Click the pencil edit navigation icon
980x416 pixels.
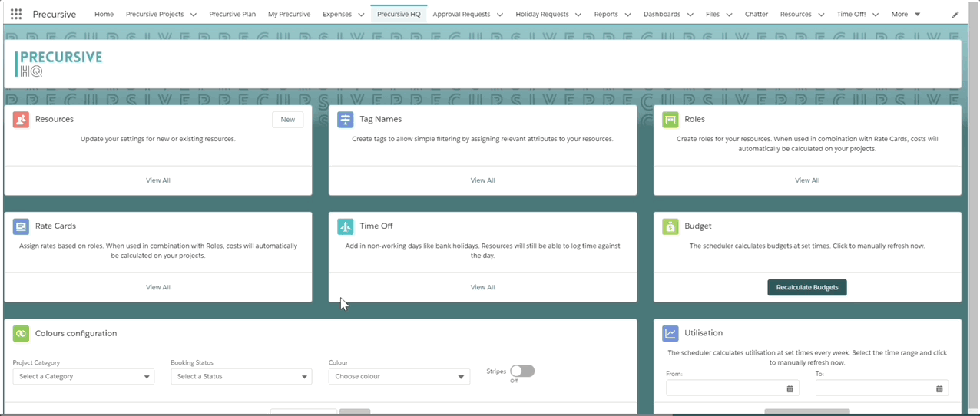(x=955, y=15)
